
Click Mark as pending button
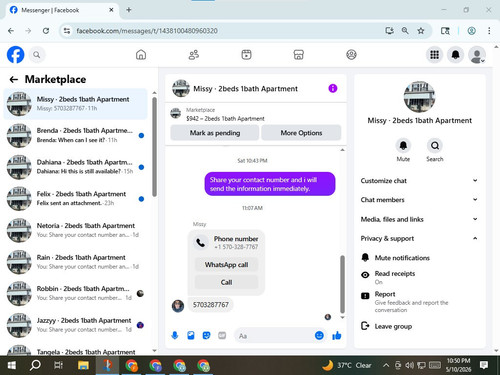tap(215, 133)
